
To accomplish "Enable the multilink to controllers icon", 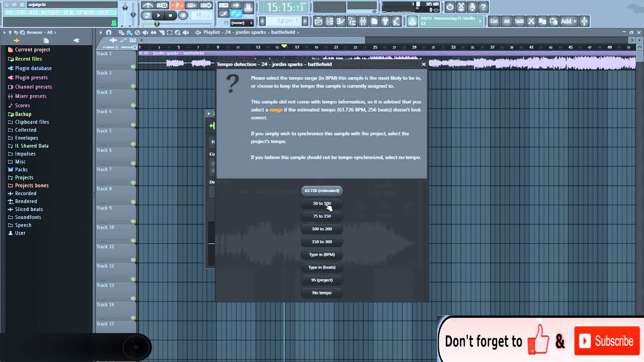I will pos(235,14).
